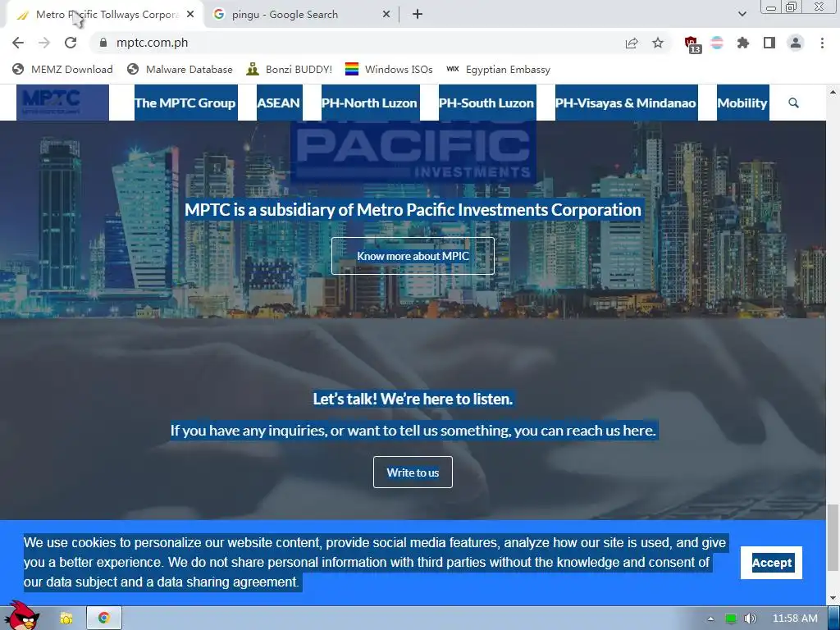Open the MEMZ Download bookmark
This screenshot has width=840, height=630.
(x=62, y=69)
